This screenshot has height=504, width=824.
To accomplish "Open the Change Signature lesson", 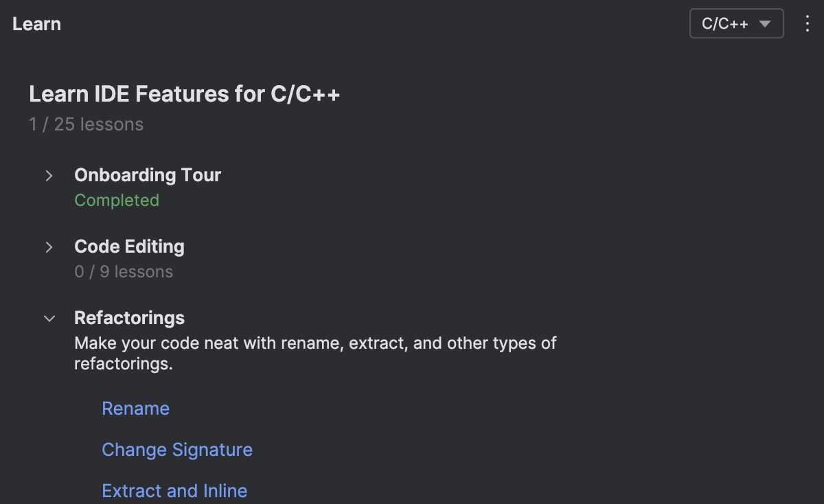I will (x=177, y=450).
